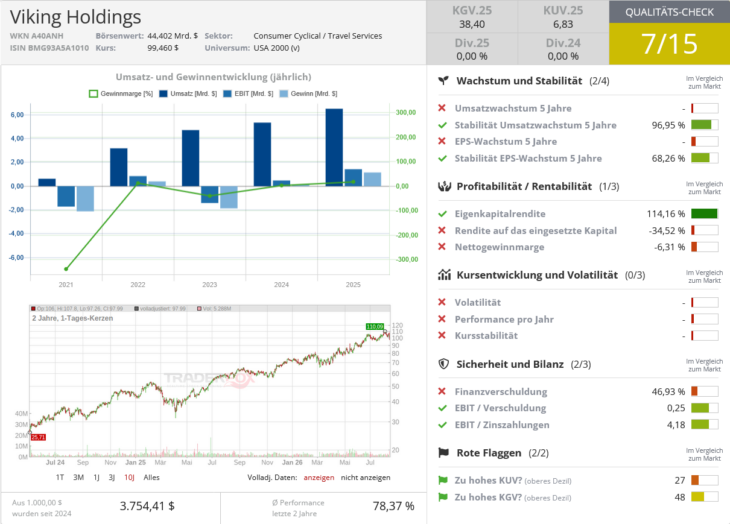
Task: Click the 99,460 $ Kurs value
Action: point(162,48)
